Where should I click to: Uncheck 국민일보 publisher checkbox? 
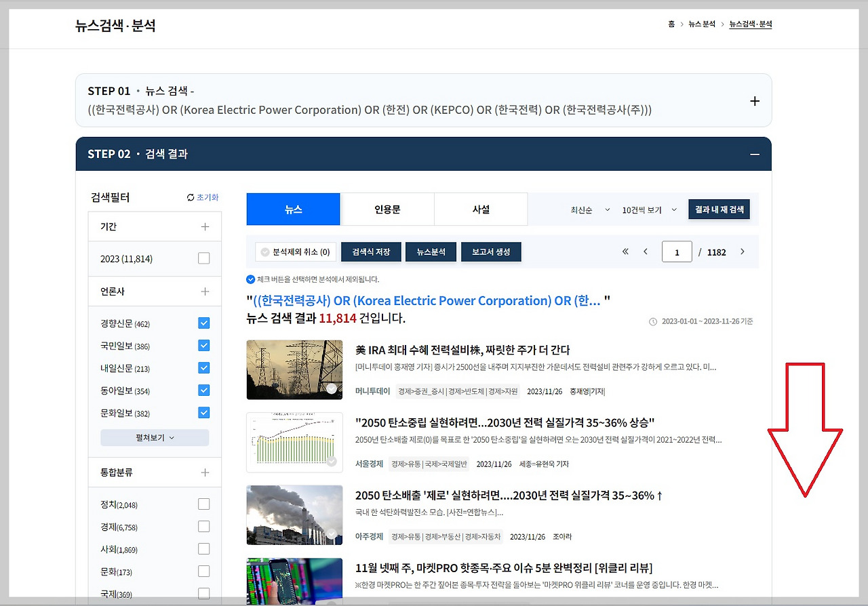click(x=204, y=346)
